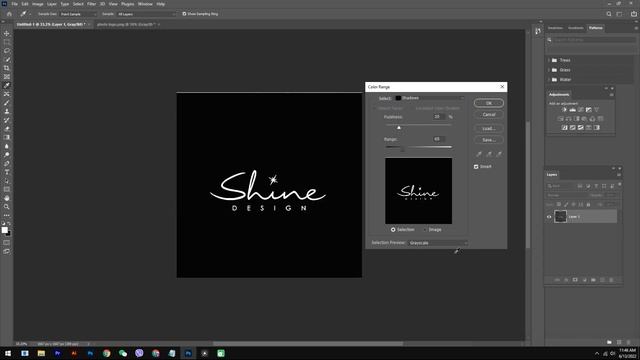Screen dimensions: 640x360
Task: Open the File menu
Action: click(14, 4)
